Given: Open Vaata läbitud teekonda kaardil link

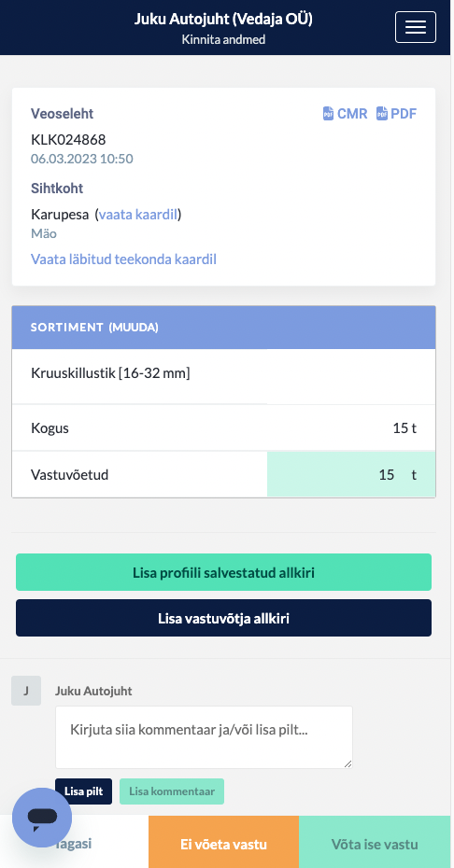Looking at the screenshot, I should coord(123,259).
